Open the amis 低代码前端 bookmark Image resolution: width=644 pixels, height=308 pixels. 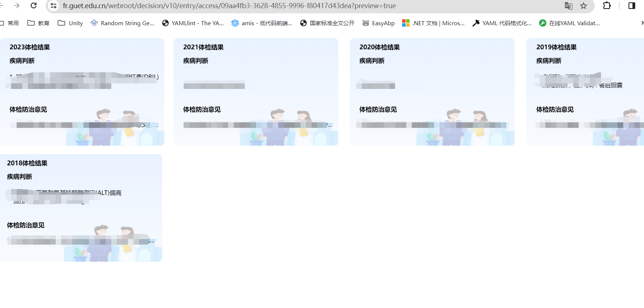click(x=262, y=23)
